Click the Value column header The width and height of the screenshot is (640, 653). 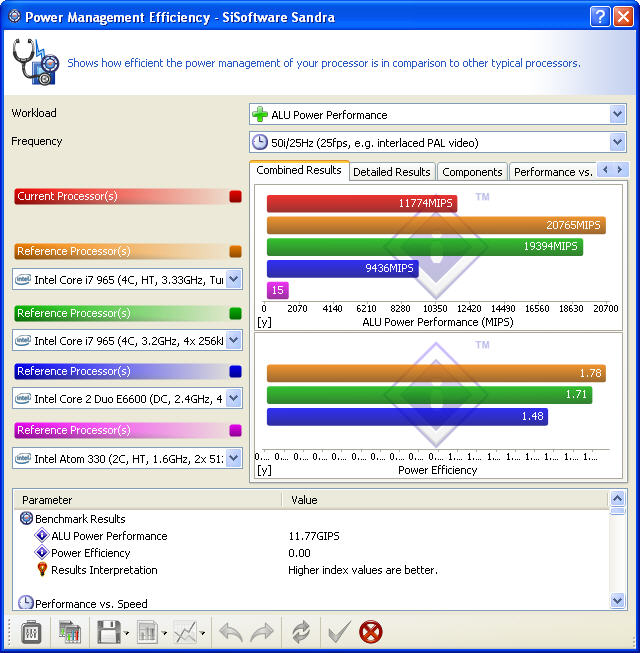[445, 500]
